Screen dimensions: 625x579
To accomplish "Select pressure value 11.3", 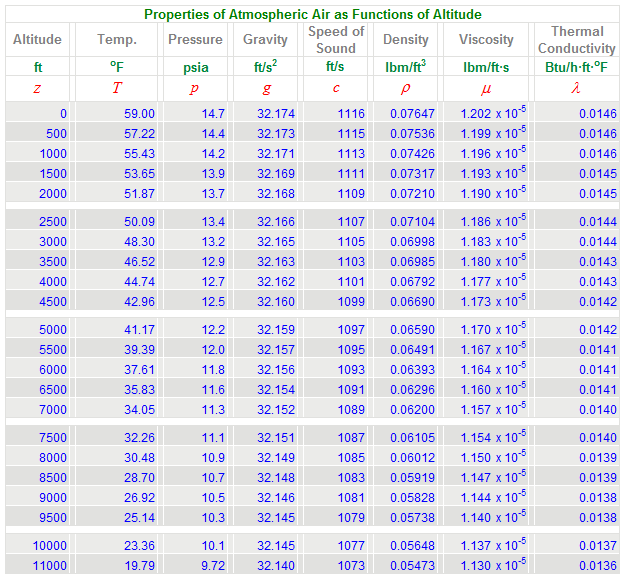I will tap(213, 410).
